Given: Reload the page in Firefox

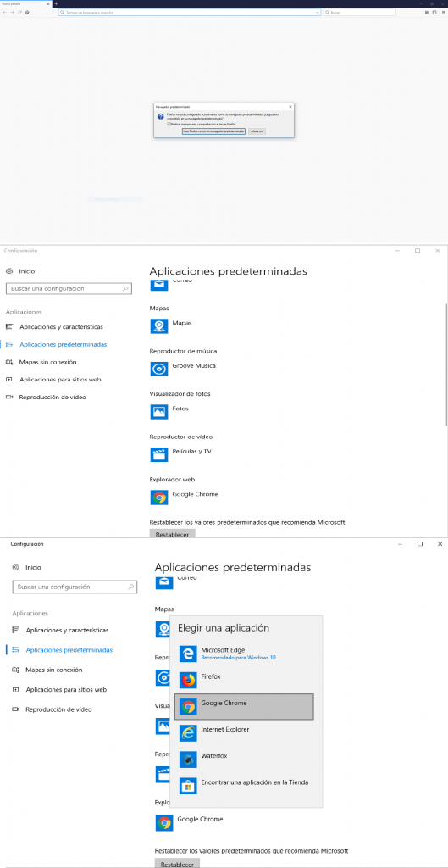Looking at the screenshot, I should [19, 12].
